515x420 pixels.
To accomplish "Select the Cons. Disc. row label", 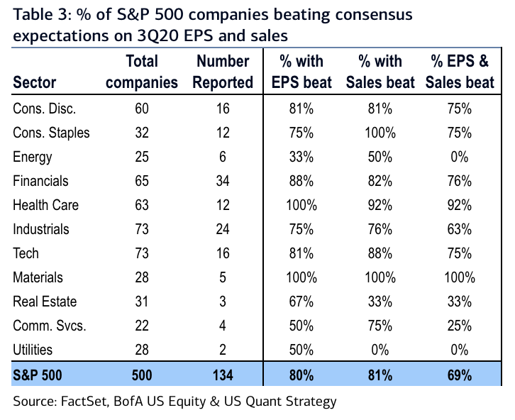I will tap(45, 108).
